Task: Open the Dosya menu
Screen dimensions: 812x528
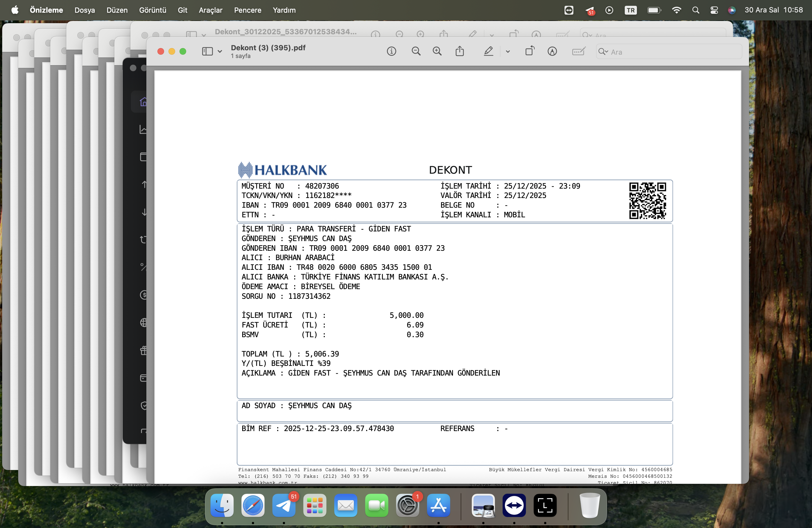Action: 85,10
